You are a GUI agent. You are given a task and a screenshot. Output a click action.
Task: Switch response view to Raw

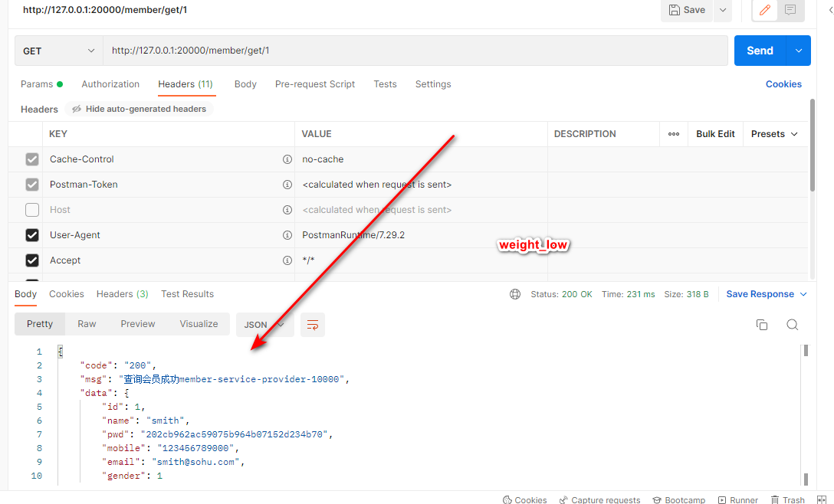(87, 324)
